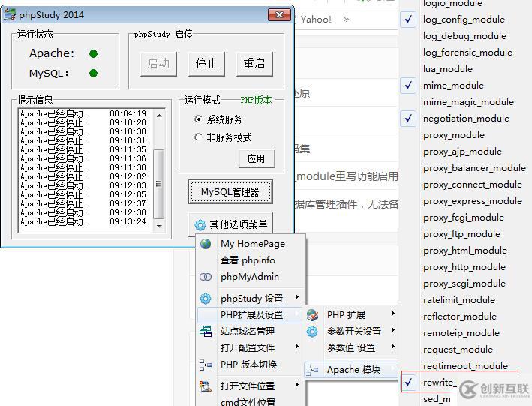Expand the PHP扩展及设置 submenu
532x406 pixels.
point(251,314)
